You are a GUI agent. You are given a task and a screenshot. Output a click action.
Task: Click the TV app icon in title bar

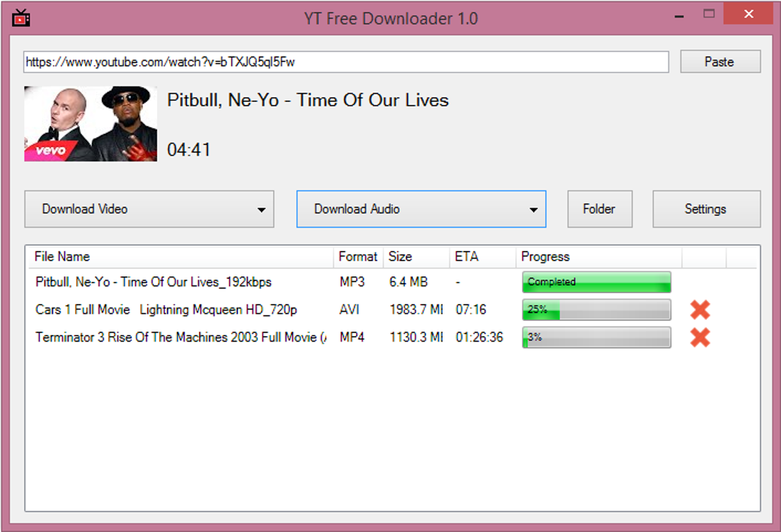coord(21,18)
